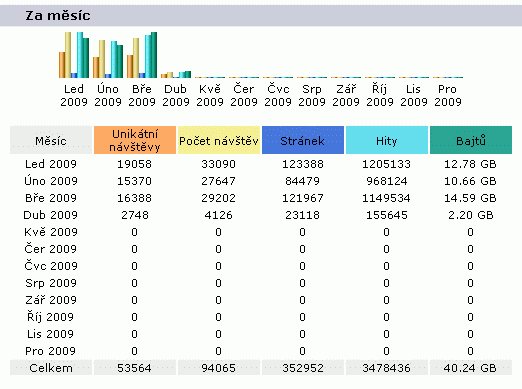Click the cyan Hity column header
This screenshot has width=522, height=389.
pos(387,140)
